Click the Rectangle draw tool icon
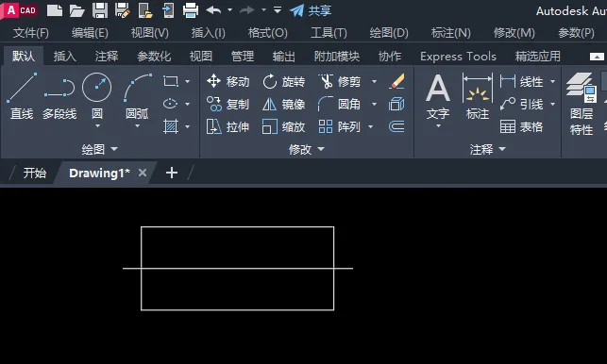 tap(171, 81)
